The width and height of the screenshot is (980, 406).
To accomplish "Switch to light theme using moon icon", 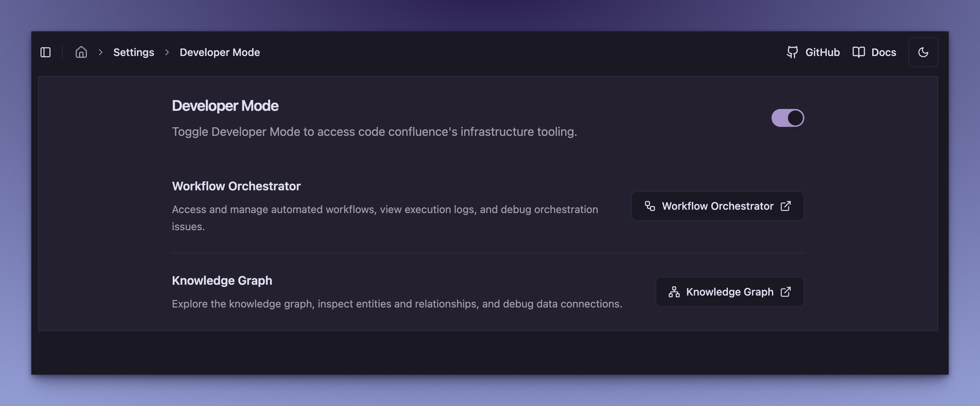I will 923,52.
